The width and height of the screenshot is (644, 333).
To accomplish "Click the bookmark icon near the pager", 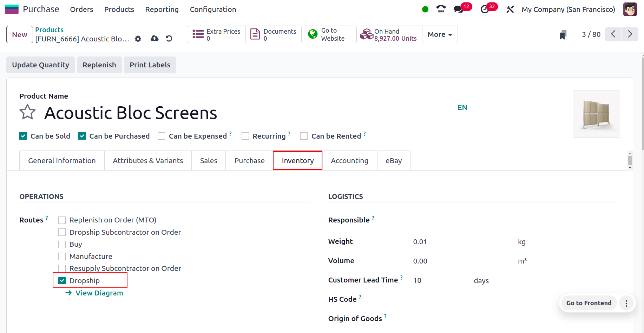I will click(x=563, y=34).
